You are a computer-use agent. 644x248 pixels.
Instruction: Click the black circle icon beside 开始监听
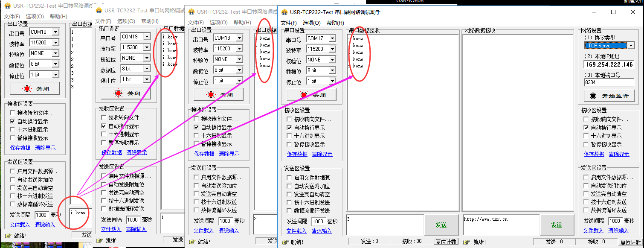[593, 96]
